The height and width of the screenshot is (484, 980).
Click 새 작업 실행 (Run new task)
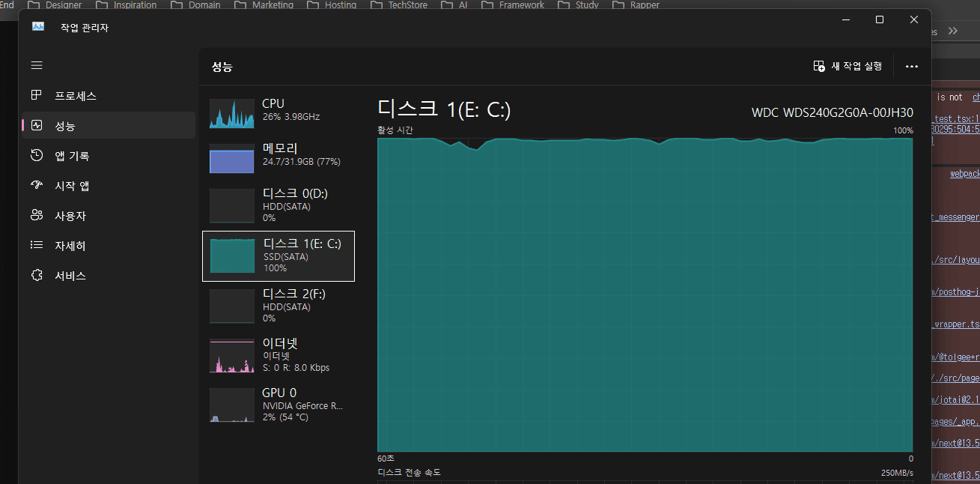coord(847,66)
